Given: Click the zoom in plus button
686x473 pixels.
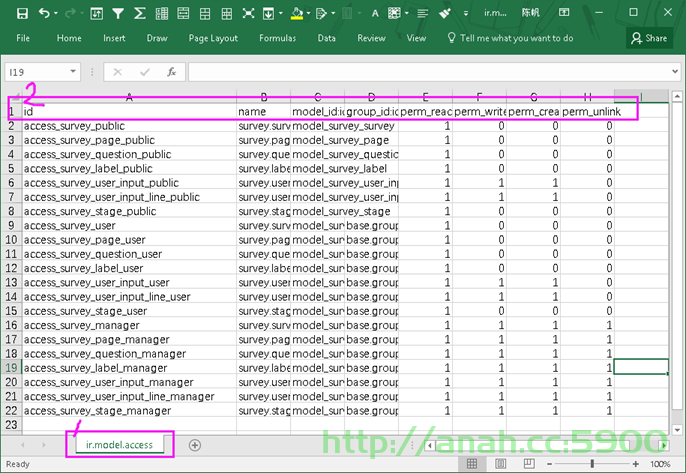Looking at the screenshot, I should pos(635,464).
